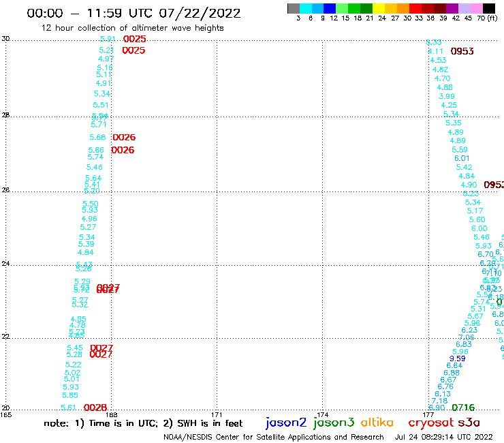Click the 174 longitude axis label
The width and height of the screenshot is (504, 443).
point(322,414)
